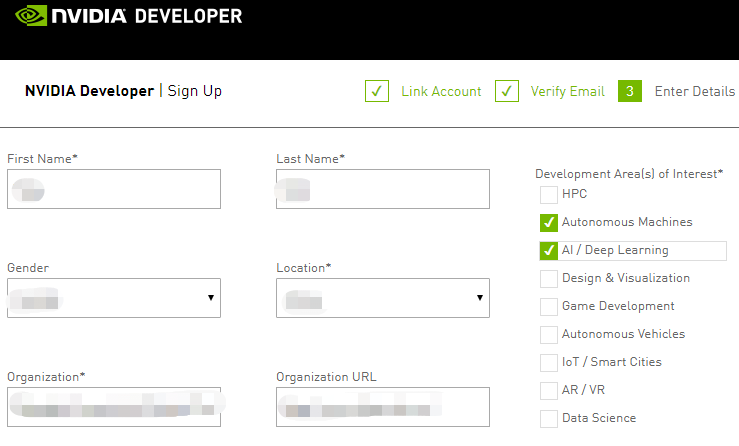Click the 'Organization URL' label
Screen dimensions: 739x446
pyautogui.click(x=326, y=377)
